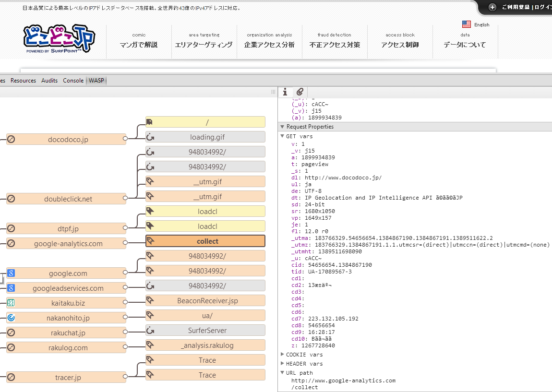Select the BeaconReceiver.jsp request node

[x=205, y=300]
